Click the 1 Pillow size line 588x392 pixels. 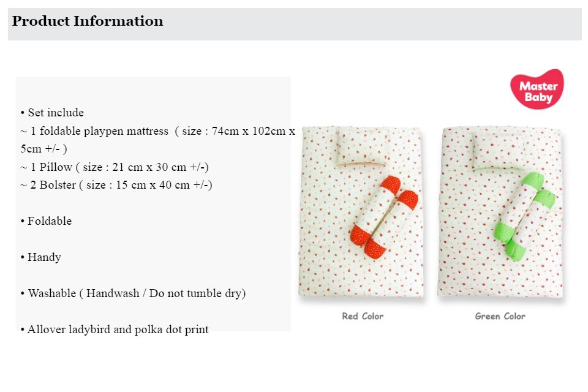point(115,167)
